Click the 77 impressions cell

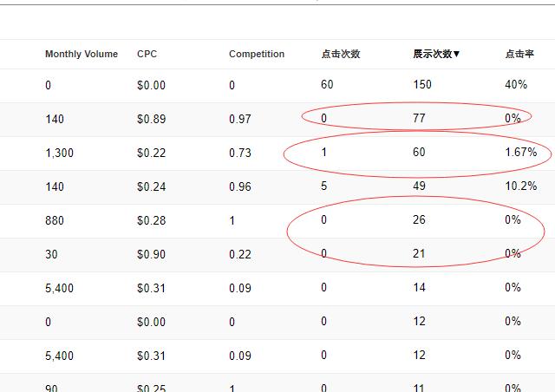pyautogui.click(x=419, y=118)
